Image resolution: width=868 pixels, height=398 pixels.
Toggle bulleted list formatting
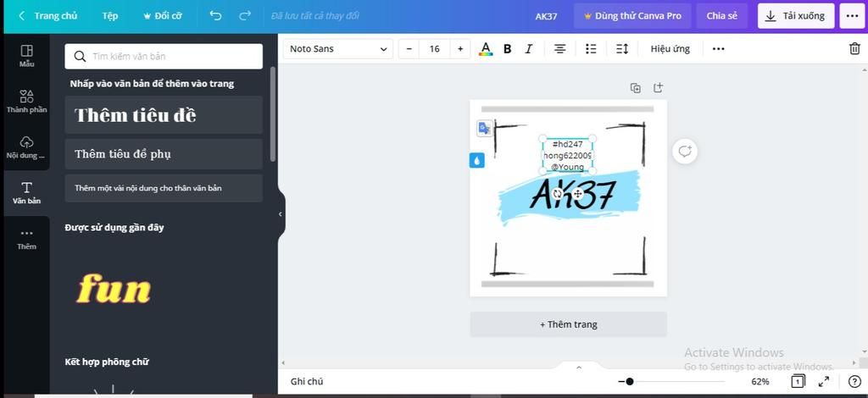coord(591,48)
